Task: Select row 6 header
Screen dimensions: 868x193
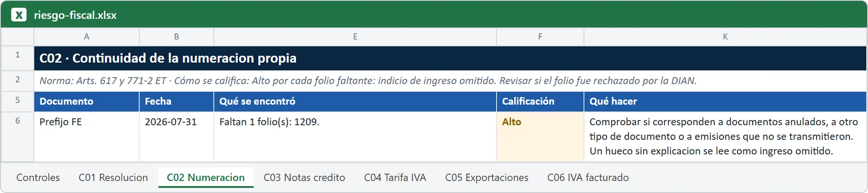Action: click(x=17, y=137)
